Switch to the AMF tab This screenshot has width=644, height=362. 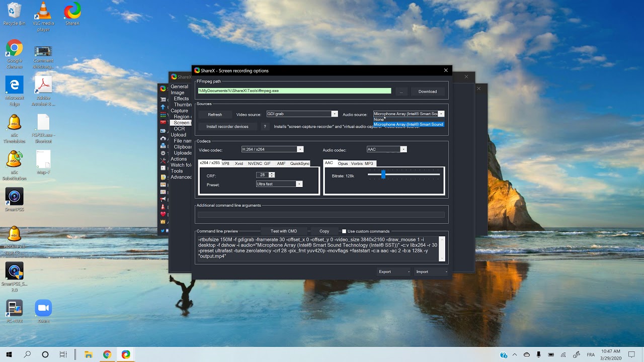coord(281,163)
